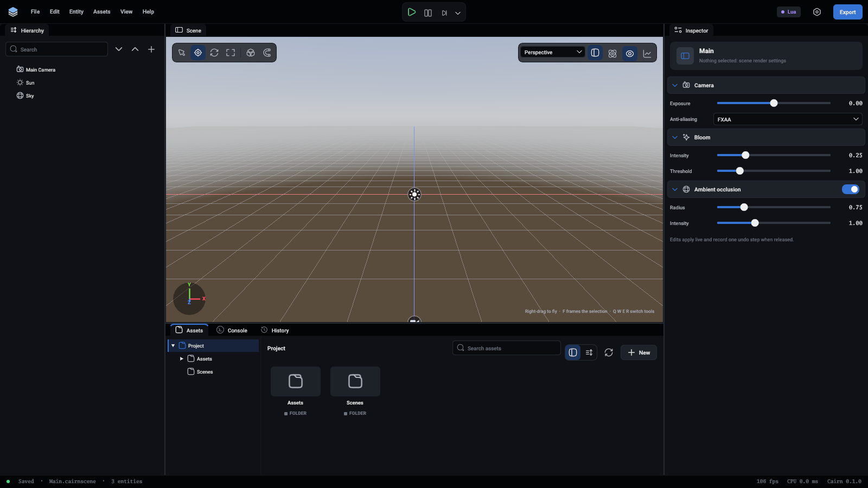This screenshot has width=868, height=488.
Task: Adjust the Bloom Threshold slider handle
Action: pyautogui.click(x=740, y=171)
